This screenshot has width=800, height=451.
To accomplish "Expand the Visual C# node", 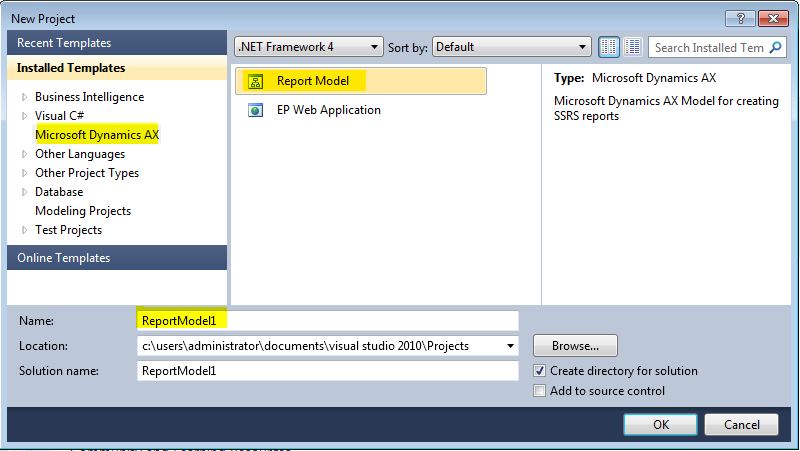I will click(24, 116).
